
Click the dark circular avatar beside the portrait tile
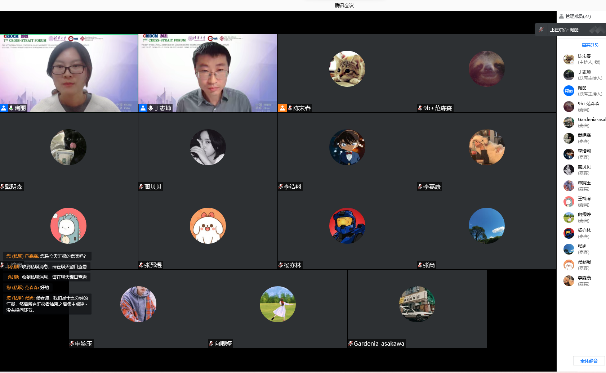point(68,147)
